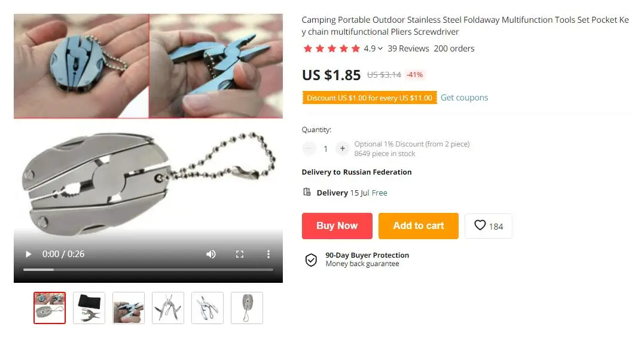Click the buyer protection shield icon
The height and width of the screenshot is (351, 644).
coord(311,260)
